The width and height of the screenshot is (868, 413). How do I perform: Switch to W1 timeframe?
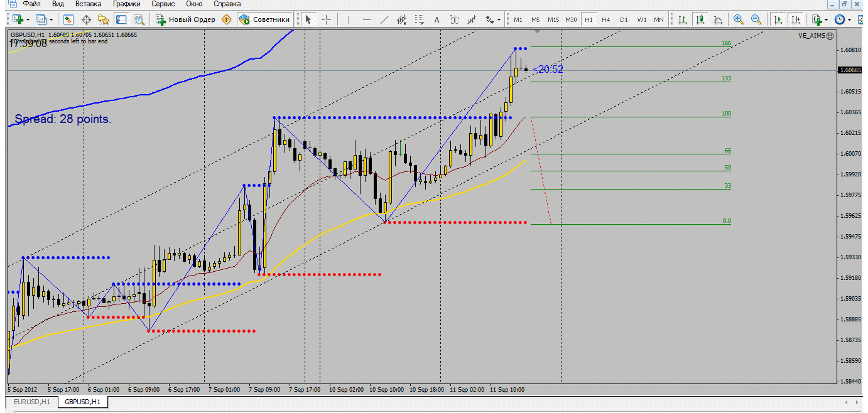point(641,19)
